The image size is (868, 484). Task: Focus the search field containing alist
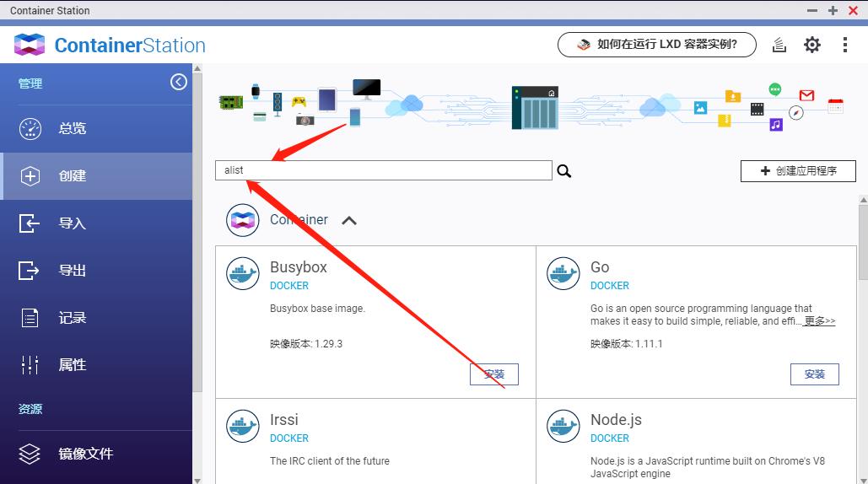tap(384, 170)
